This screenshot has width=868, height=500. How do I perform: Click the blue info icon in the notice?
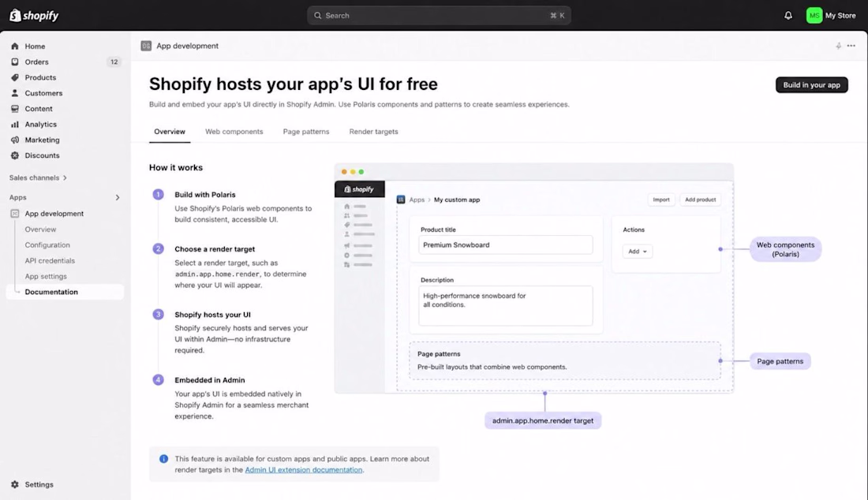(x=164, y=458)
